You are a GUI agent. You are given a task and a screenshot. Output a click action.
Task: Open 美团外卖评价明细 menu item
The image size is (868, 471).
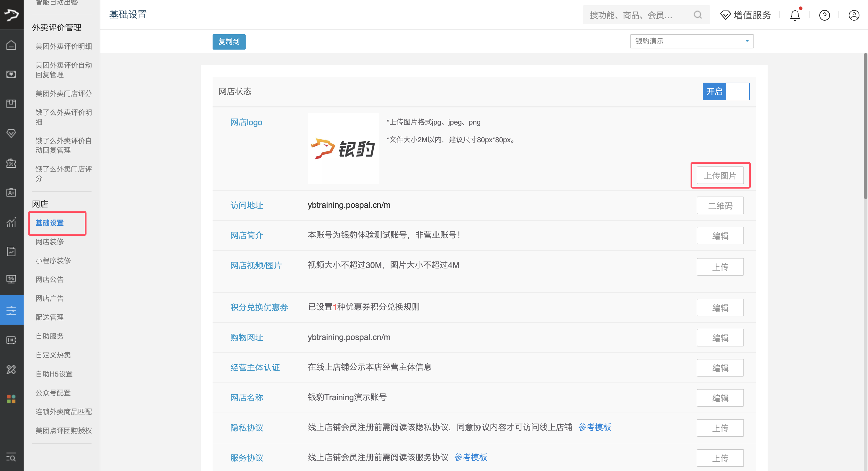[x=64, y=46]
